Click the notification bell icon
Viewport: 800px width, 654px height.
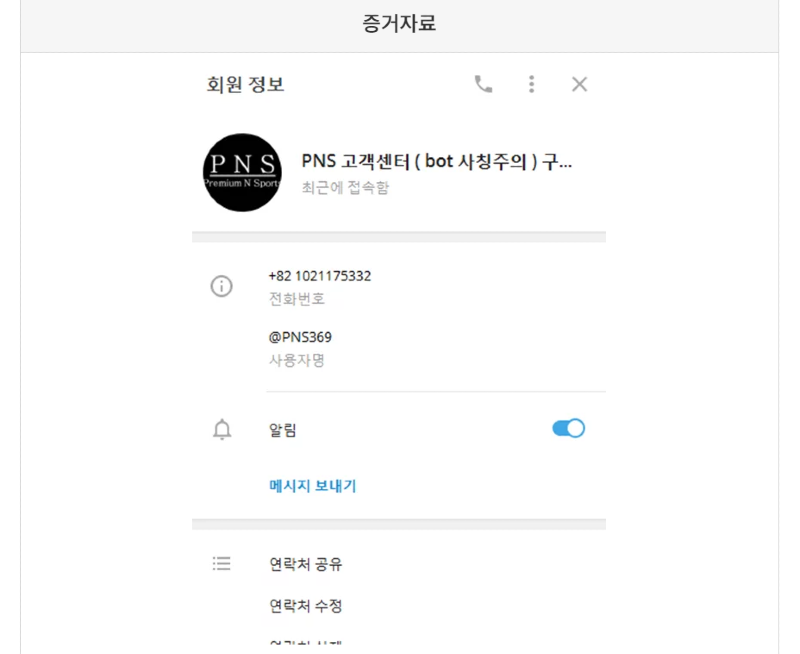(221, 430)
